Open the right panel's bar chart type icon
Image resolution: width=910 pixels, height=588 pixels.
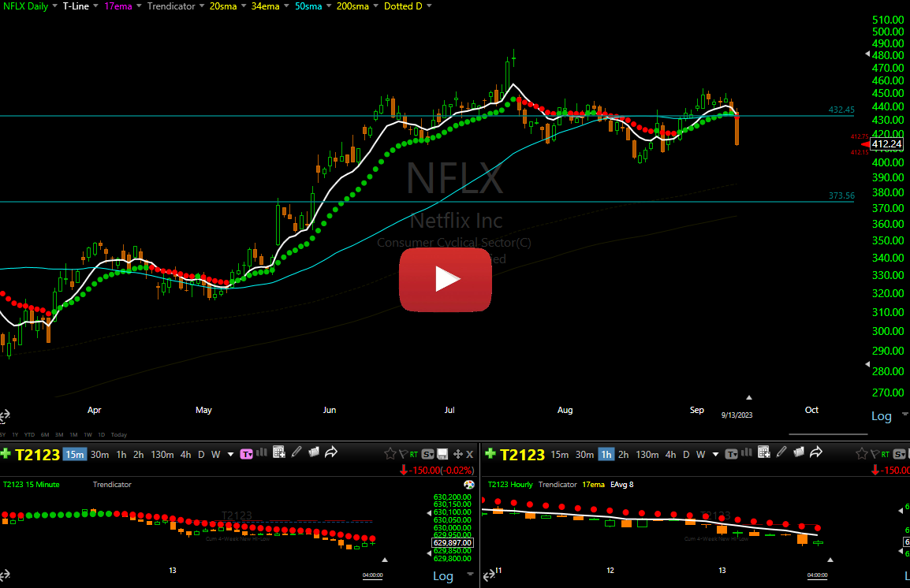point(747,453)
